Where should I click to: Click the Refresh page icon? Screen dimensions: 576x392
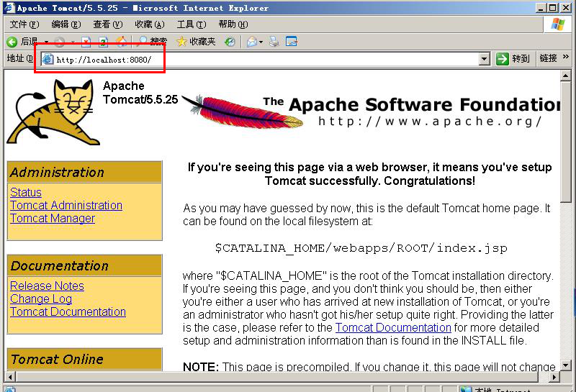[104, 42]
